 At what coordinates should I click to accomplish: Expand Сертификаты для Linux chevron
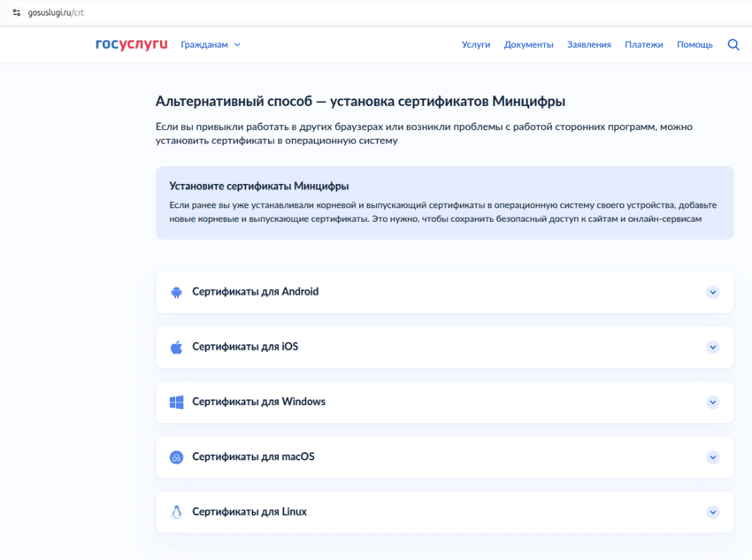pos(713,512)
